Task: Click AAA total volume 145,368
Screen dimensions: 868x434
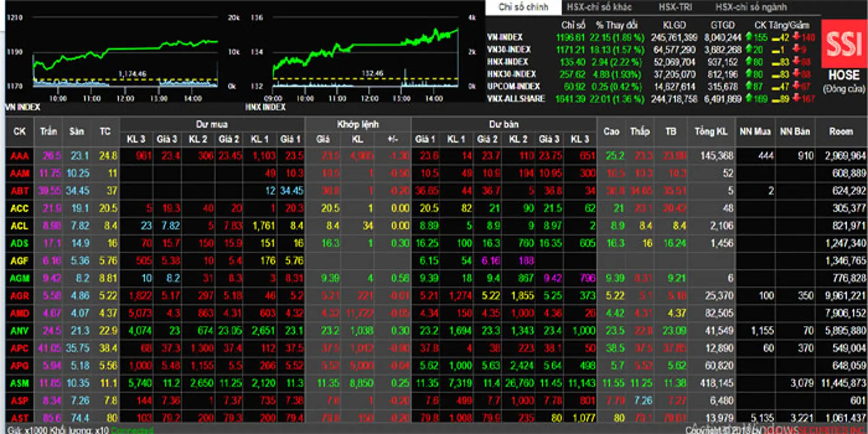Action: [x=717, y=156]
